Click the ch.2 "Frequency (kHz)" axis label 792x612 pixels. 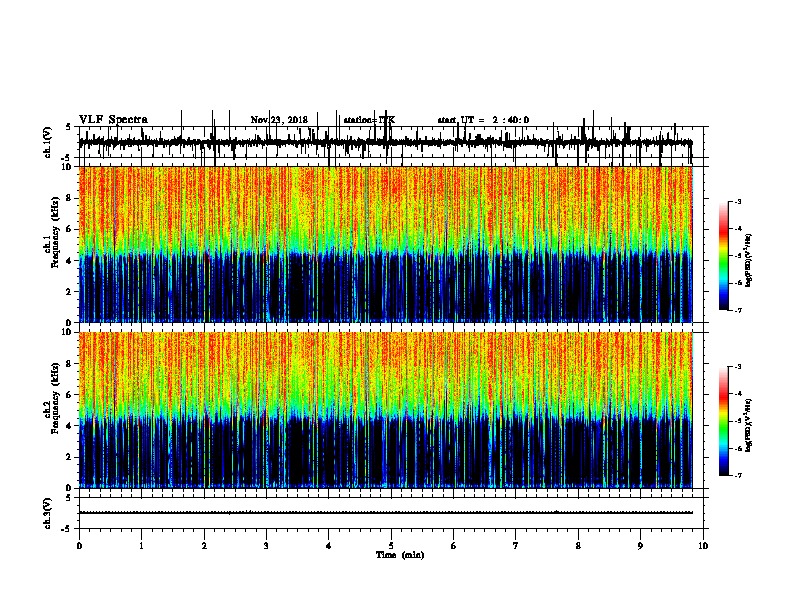[x=55, y=398]
